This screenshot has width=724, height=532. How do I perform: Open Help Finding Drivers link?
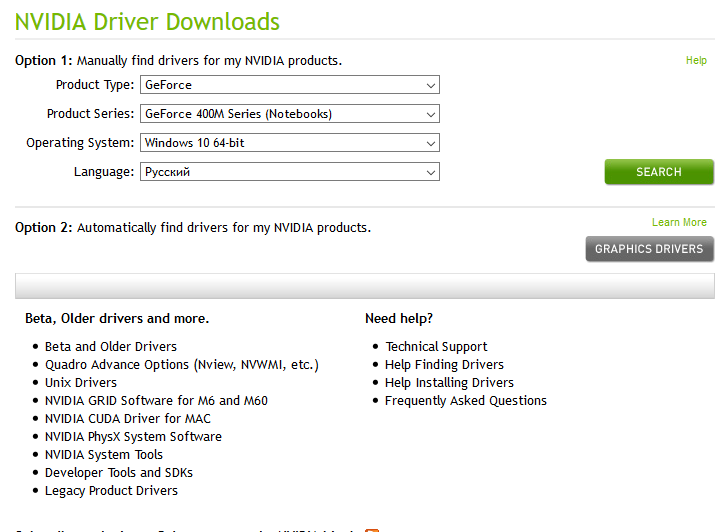click(444, 365)
